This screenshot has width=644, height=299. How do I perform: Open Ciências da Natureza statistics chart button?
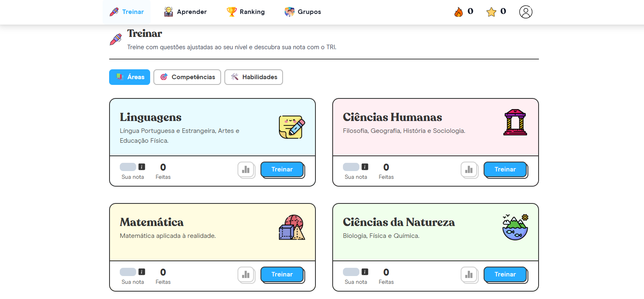[469, 275]
